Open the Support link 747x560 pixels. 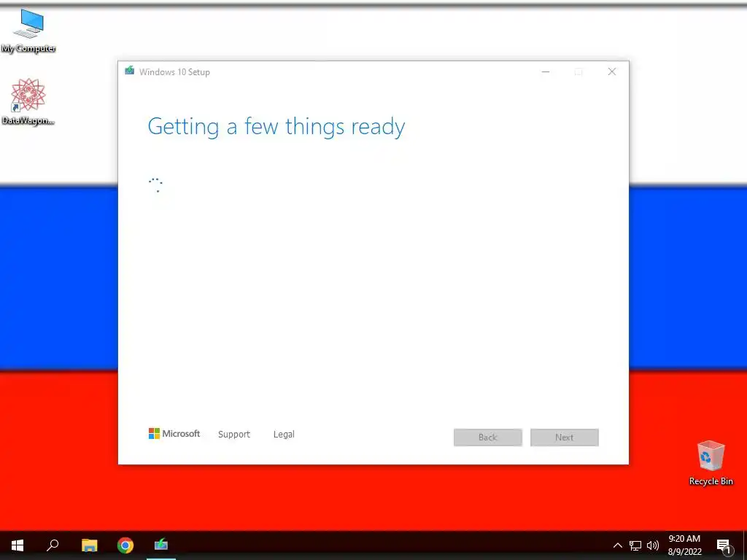(x=234, y=435)
